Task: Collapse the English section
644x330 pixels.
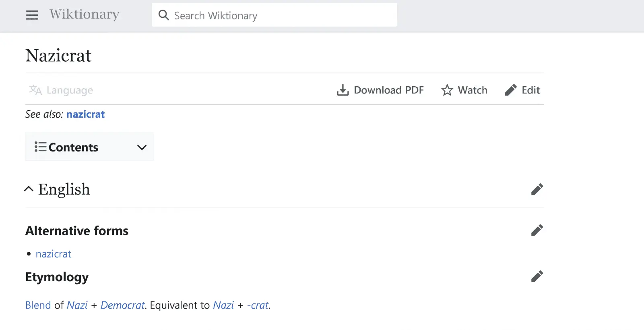Action: [x=29, y=189]
